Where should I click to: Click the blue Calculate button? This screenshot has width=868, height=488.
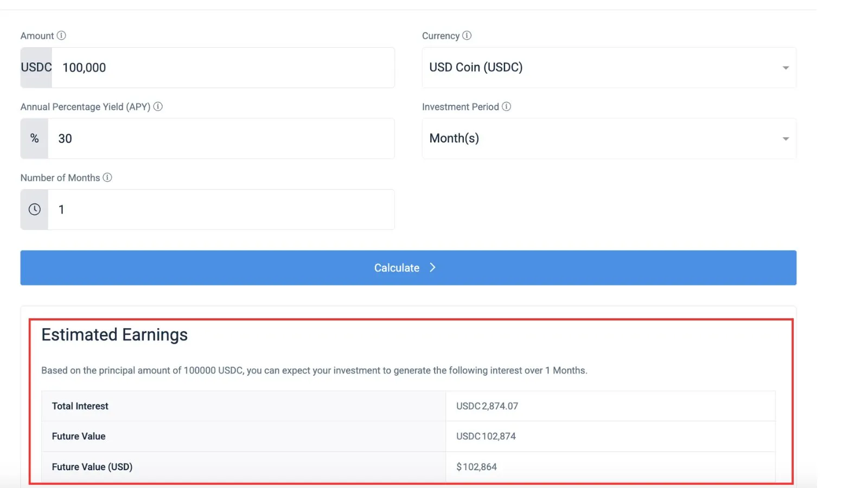click(408, 268)
